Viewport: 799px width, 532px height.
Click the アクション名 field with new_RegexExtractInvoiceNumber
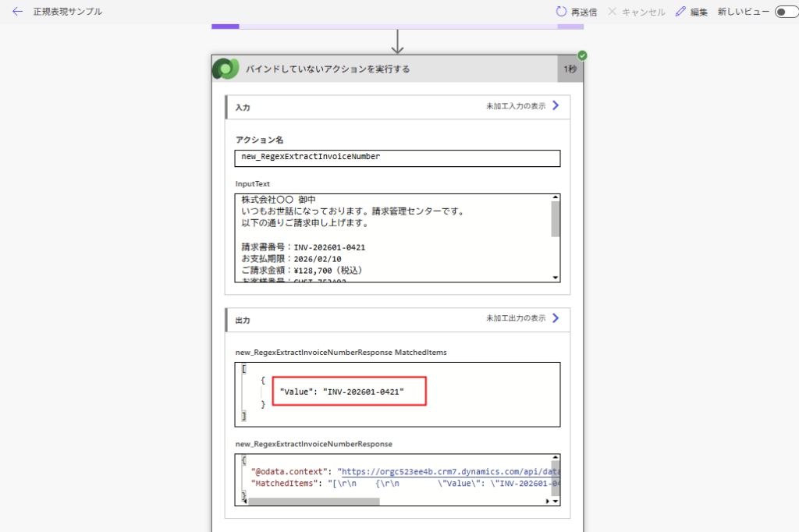tap(397, 158)
